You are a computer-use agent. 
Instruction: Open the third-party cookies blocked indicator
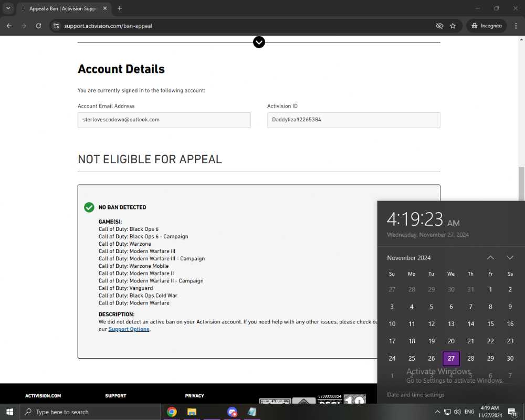[x=439, y=26]
